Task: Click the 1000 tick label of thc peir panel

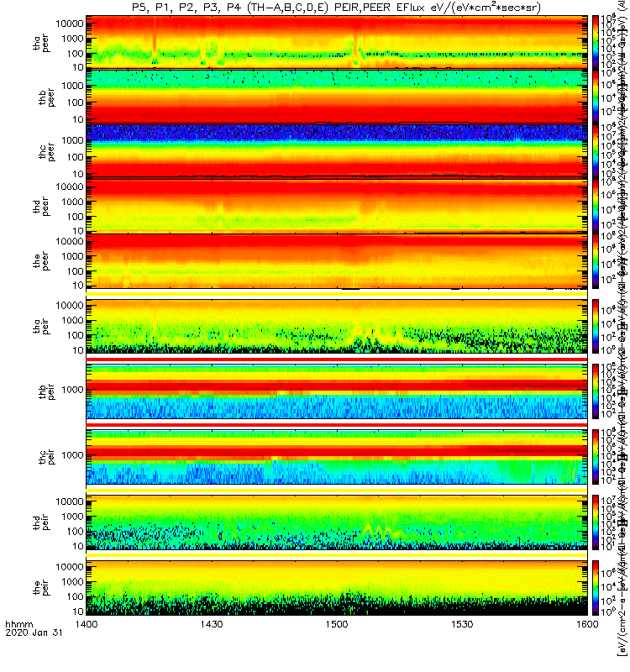Action: pyautogui.click(x=72, y=455)
